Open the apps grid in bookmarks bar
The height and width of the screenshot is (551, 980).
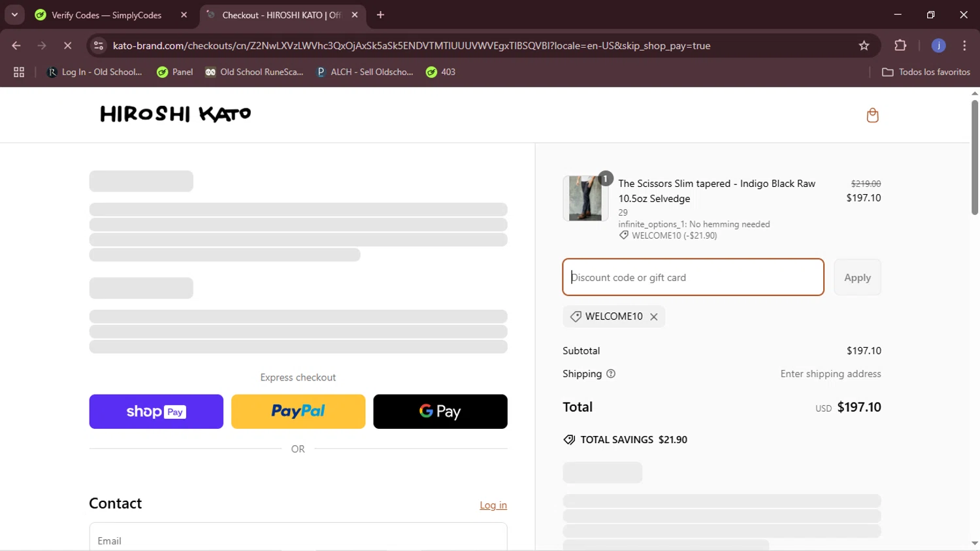(19, 72)
